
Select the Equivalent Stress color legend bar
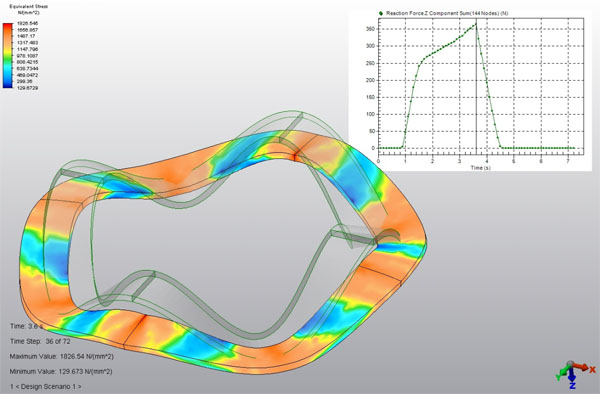click(x=8, y=55)
